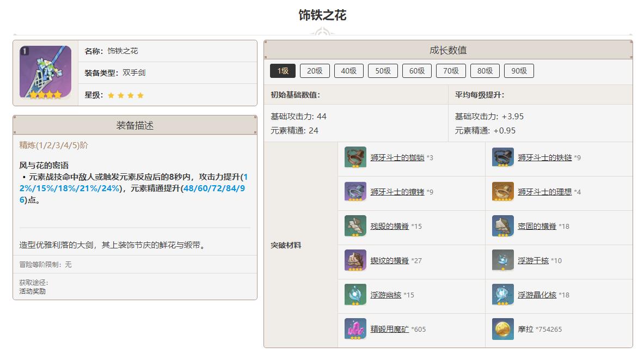Choose the 80级 level tab

[485, 71]
